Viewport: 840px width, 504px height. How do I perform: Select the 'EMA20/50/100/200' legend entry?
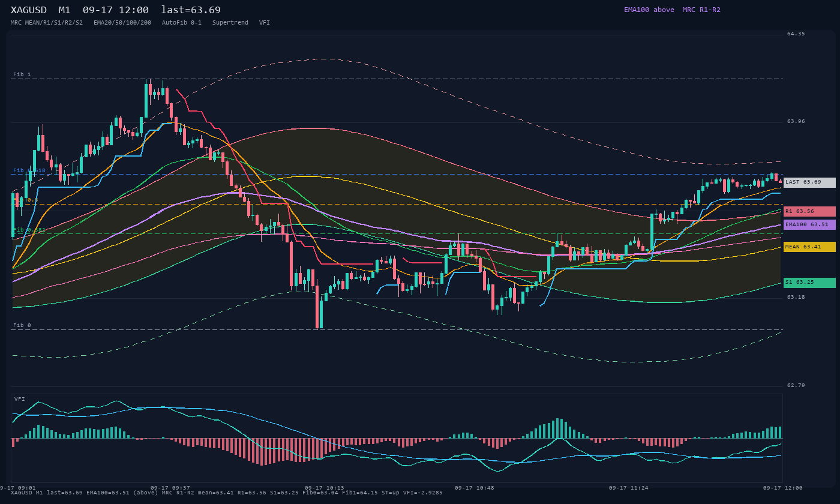tap(122, 22)
